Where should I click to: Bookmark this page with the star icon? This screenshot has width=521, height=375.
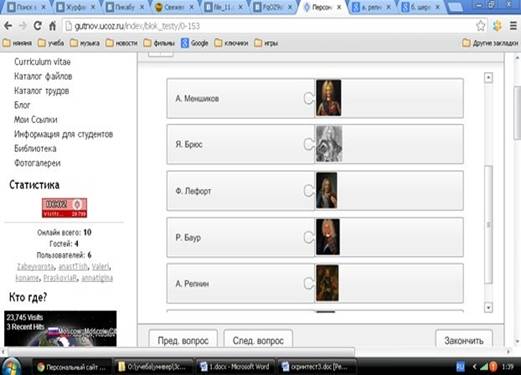point(480,26)
